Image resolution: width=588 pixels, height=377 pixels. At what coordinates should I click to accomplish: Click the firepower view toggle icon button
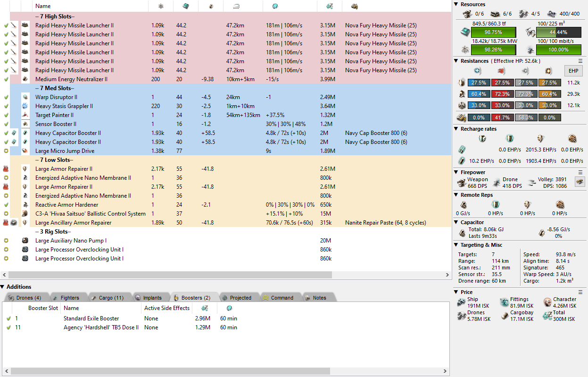(579, 181)
